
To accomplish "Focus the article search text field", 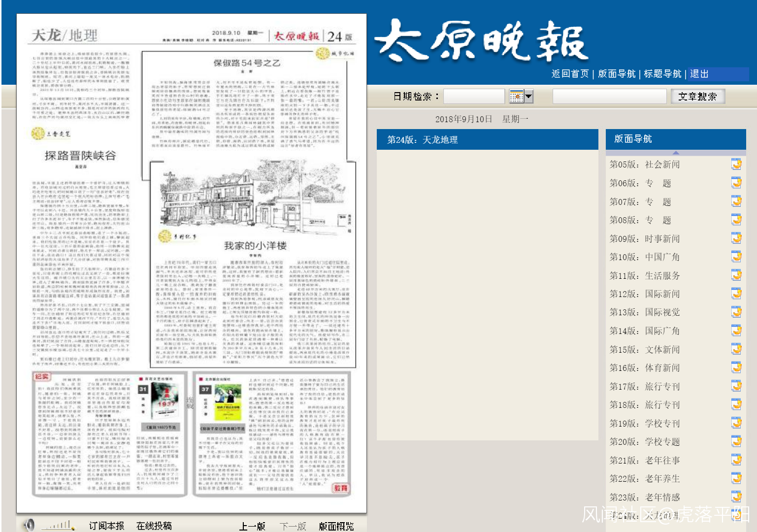I will 609,97.
